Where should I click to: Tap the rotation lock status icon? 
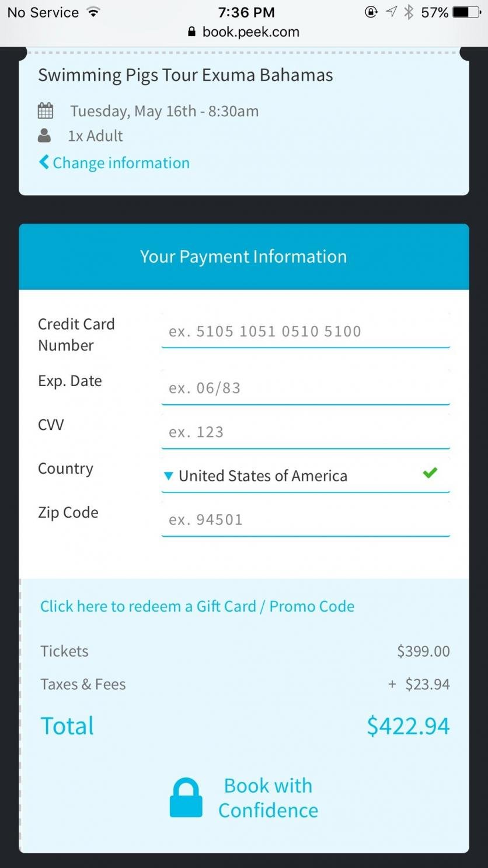point(371,12)
